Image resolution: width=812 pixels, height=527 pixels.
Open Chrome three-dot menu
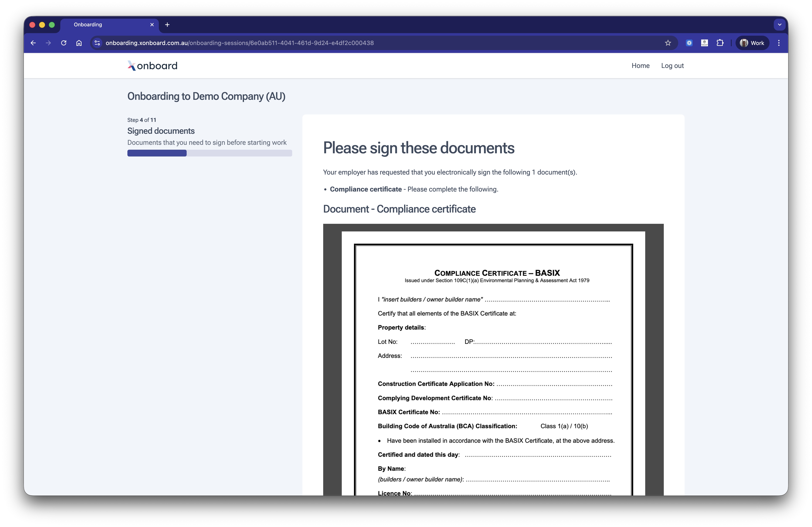coord(779,43)
